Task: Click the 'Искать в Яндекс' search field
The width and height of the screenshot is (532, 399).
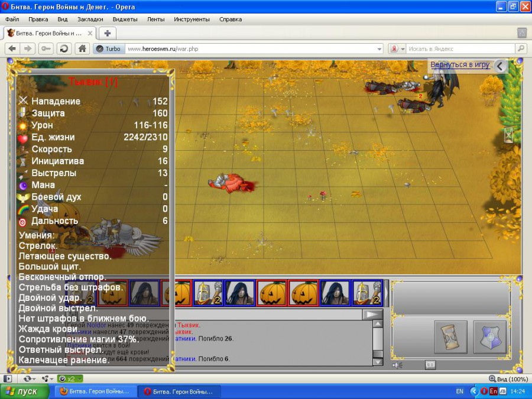Action: click(x=460, y=49)
